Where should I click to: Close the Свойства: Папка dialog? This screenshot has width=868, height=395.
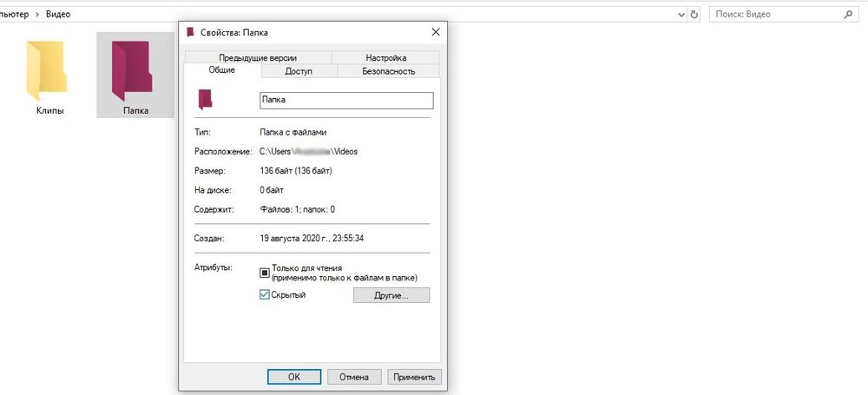(x=435, y=32)
